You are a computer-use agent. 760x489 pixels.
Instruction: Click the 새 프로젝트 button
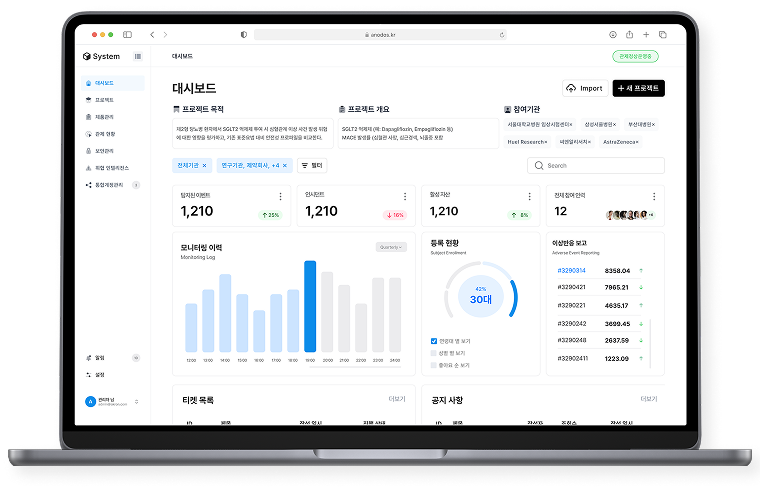click(638, 88)
